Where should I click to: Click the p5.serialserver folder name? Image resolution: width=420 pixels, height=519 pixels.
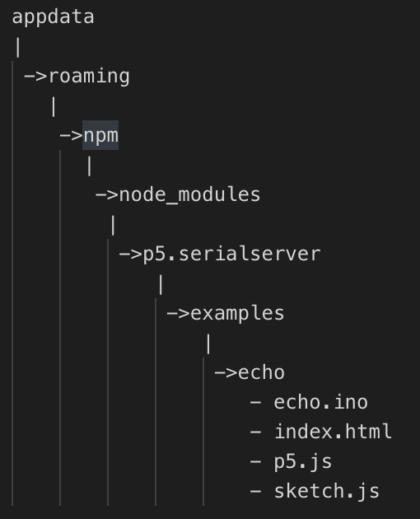point(231,255)
